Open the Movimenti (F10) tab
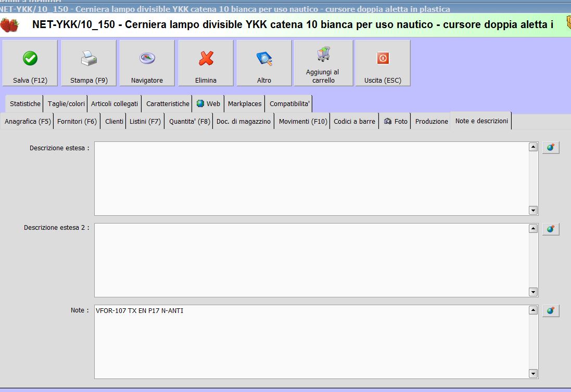 tap(303, 122)
